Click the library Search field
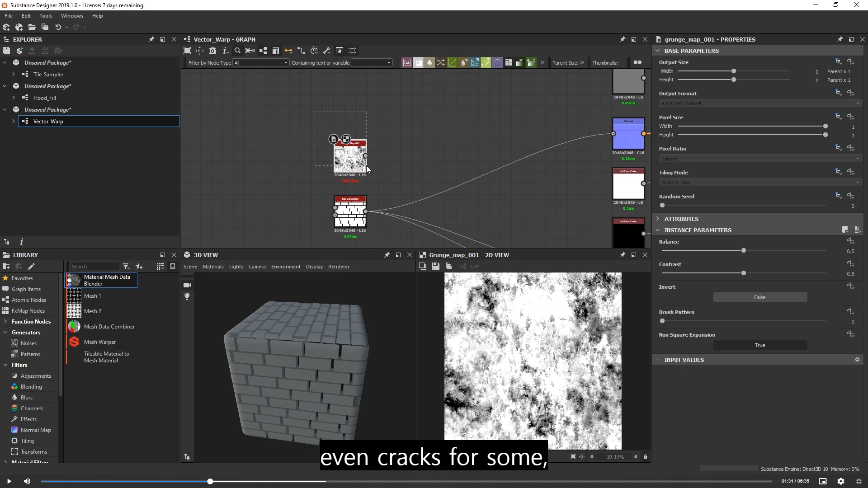The width and height of the screenshot is (868, 488). coord(94,267)
